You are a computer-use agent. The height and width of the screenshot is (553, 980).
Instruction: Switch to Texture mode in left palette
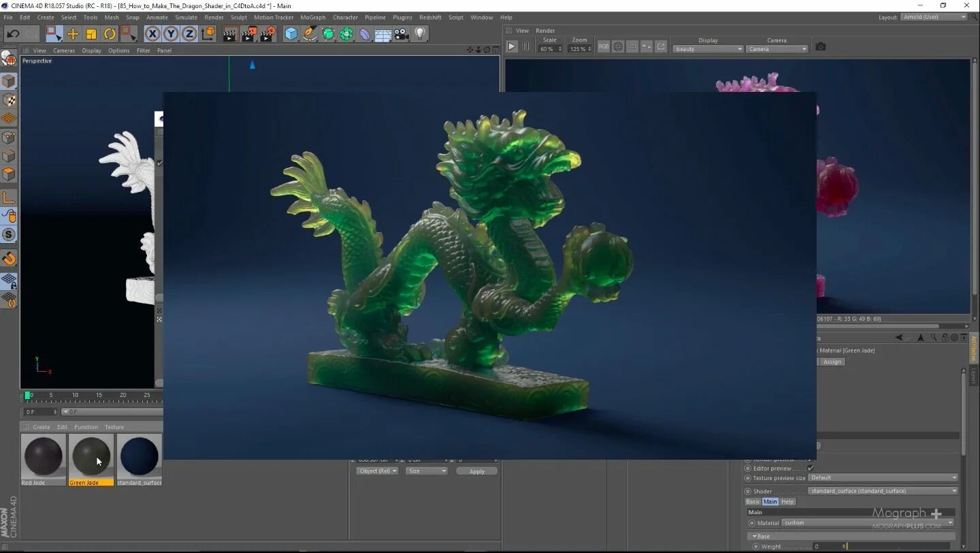[x=9, y=100]
